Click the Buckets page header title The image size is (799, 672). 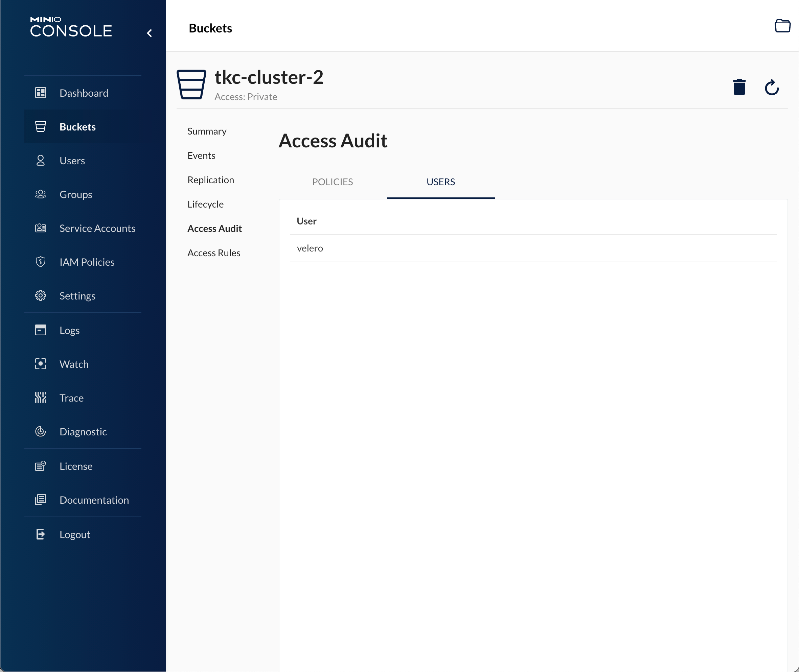point(210,28)
